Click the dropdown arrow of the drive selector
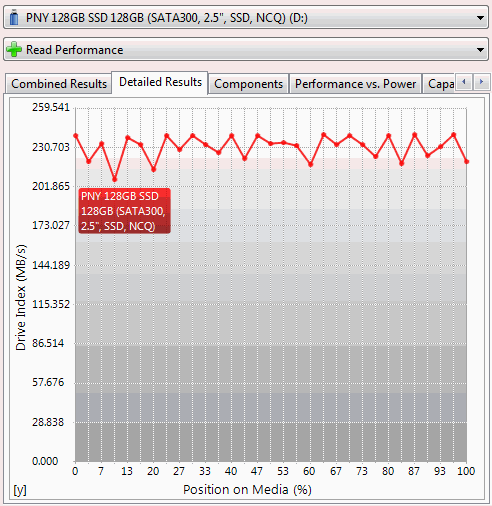 pyautogui.click(x=480, y=18)
